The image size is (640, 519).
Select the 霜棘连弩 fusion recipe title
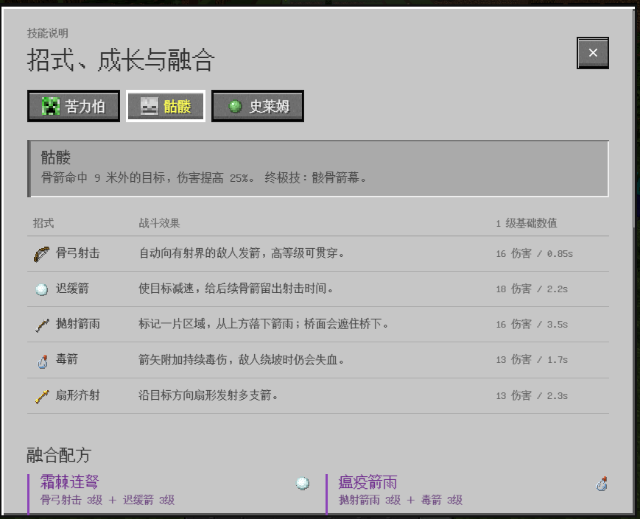[x=69, y=482]
